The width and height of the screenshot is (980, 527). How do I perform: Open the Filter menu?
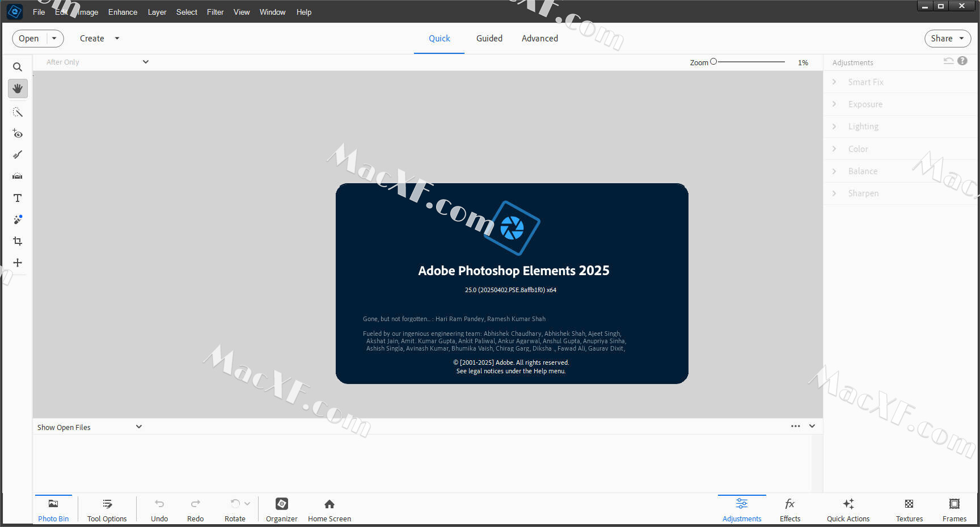tap(215, 12)
